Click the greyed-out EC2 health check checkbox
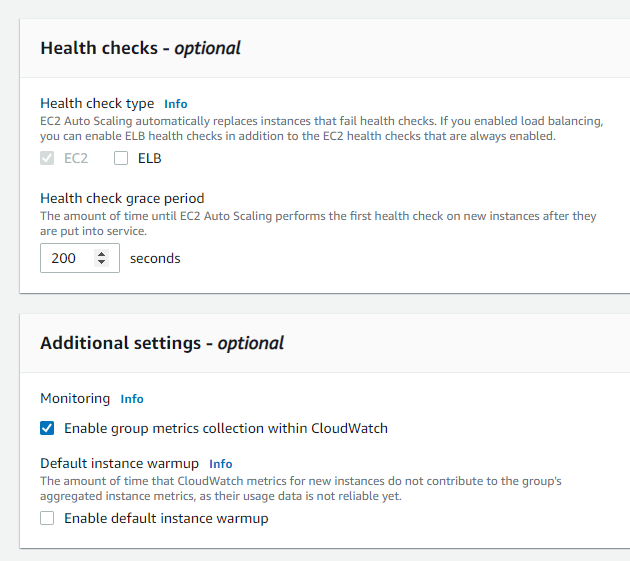 [47, 158]
